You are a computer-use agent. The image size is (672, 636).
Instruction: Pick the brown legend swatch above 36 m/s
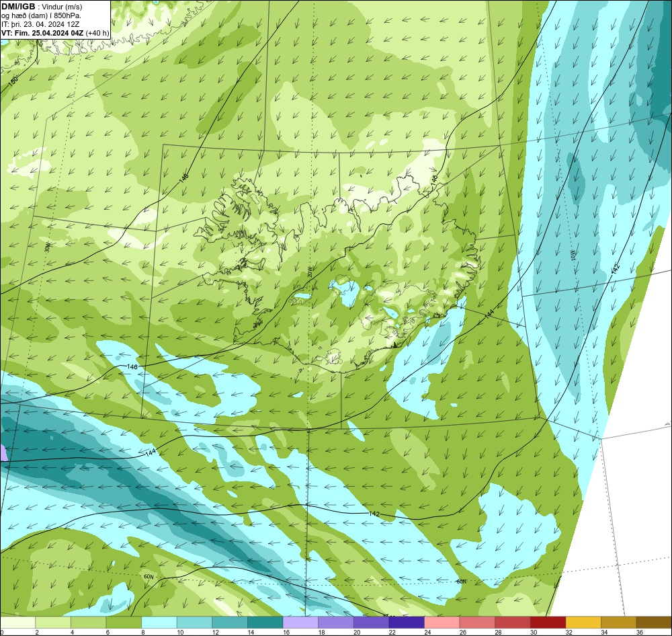(x=654, y=623)
